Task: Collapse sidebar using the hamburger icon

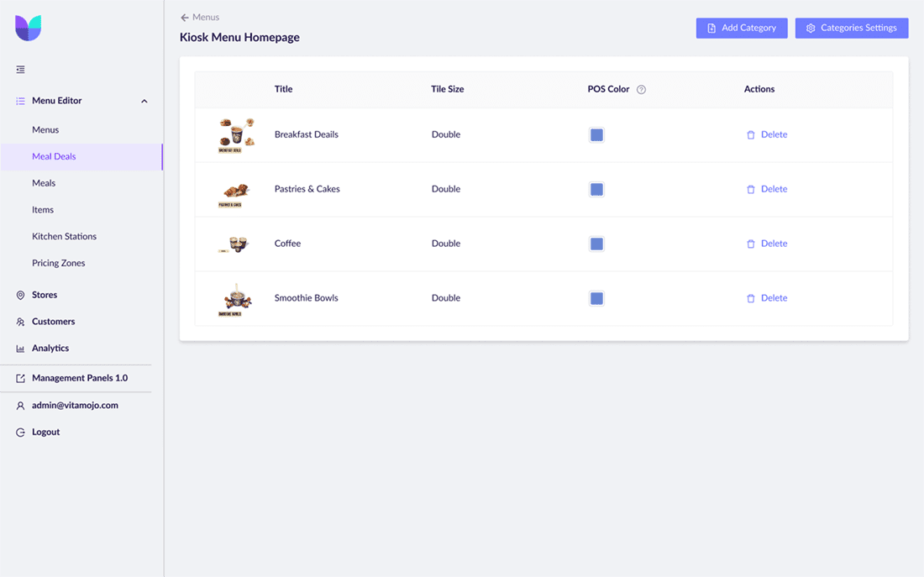Action: click(x=20, y=70)
